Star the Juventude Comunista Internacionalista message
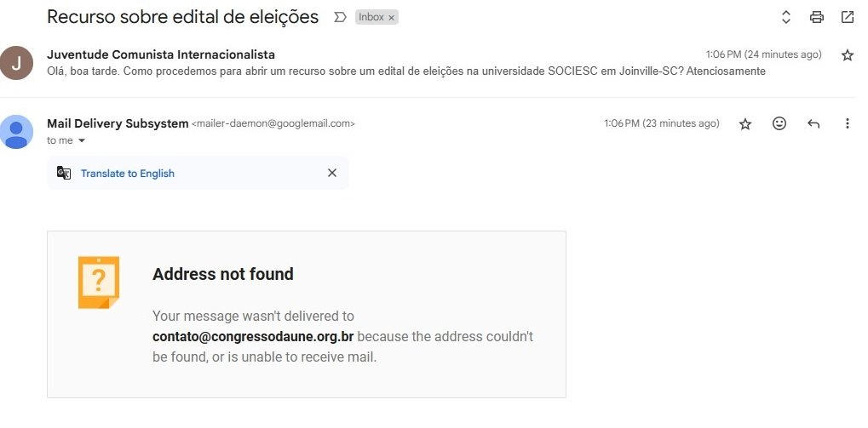 click(847, 55)
